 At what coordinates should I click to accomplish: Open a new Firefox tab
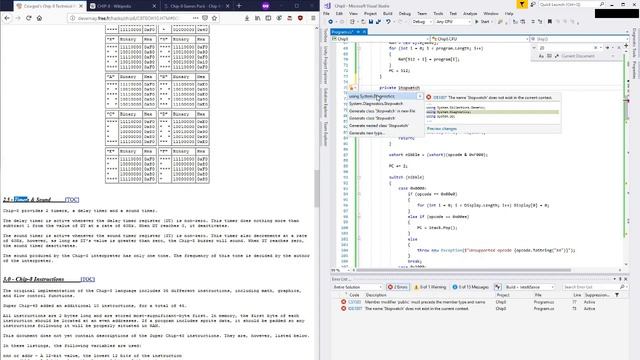(x=239, y=6)
